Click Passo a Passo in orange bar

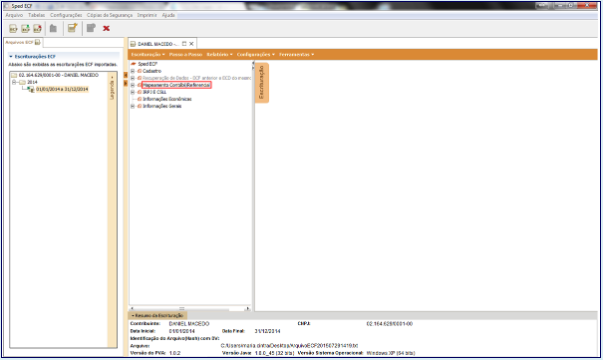(x=185, y=55)
